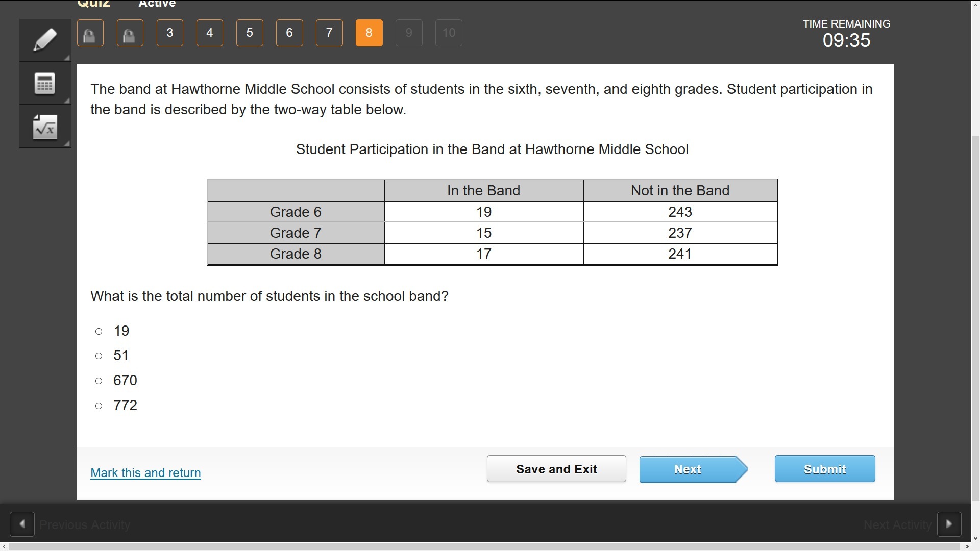Select the pencil highlighter tool

tap(45, 40)
